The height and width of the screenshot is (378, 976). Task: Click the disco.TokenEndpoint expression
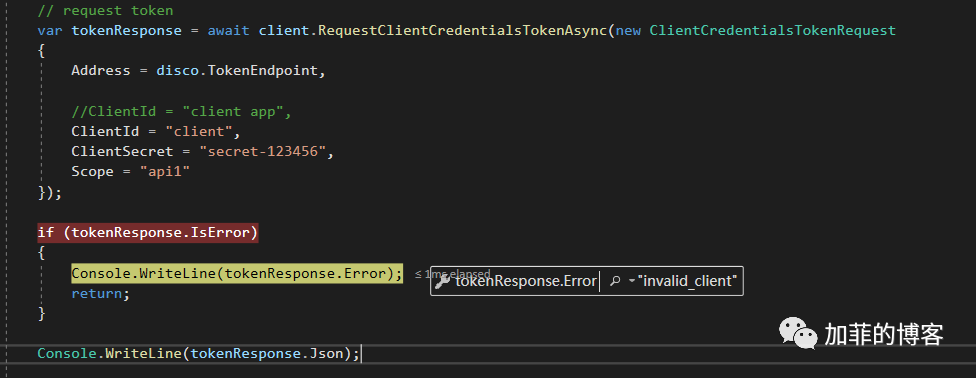click(237, 71)
